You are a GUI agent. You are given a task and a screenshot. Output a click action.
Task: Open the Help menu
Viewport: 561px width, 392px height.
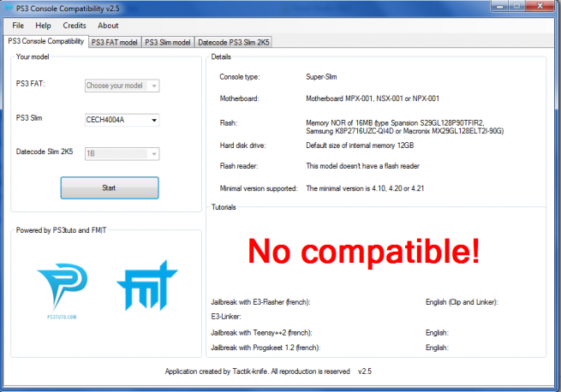pyautogui.click(x=43, y=26)
